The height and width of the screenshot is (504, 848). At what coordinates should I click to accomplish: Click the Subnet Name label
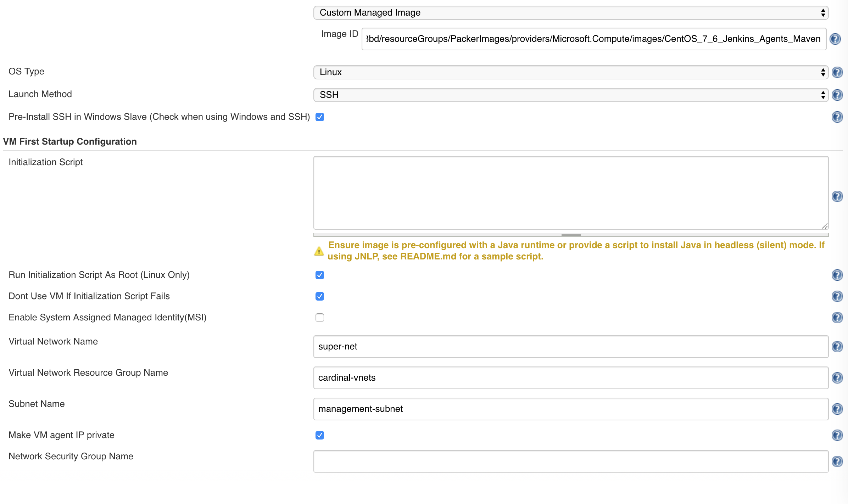37,404
